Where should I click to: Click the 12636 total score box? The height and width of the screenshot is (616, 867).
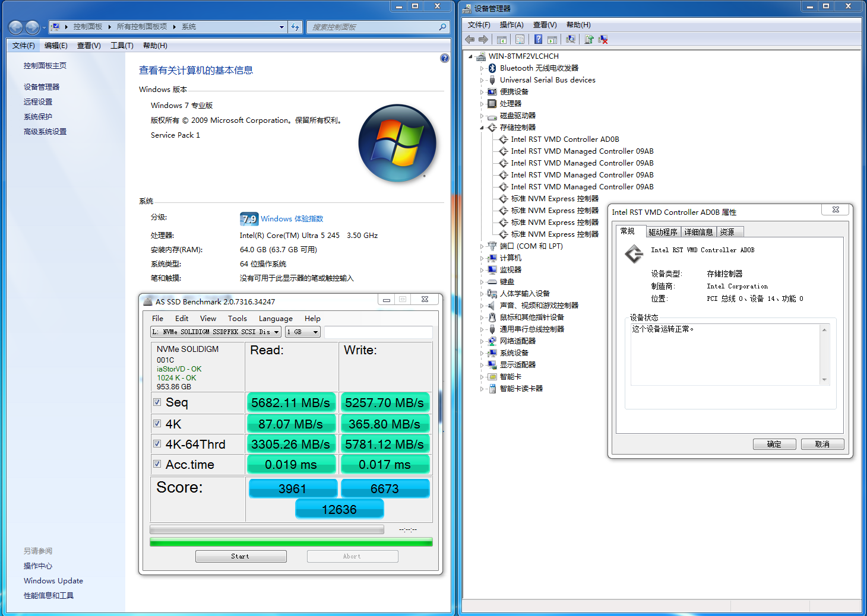click(340, 509)
